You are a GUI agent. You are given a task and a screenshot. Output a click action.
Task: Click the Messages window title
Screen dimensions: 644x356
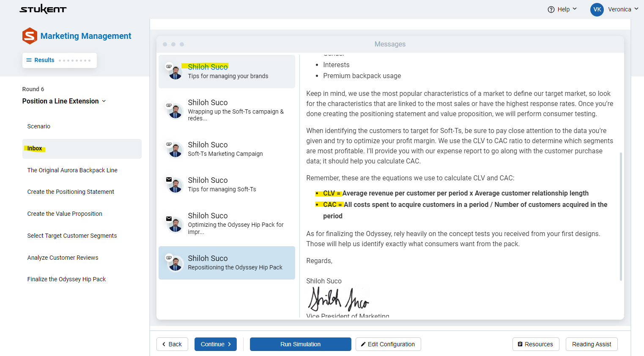(390, 44)
